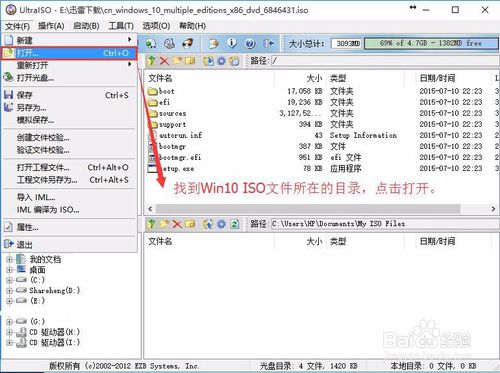Expand the CD 驱动器(I:) node
Screen dimensions: 500x373
point(9,342)
